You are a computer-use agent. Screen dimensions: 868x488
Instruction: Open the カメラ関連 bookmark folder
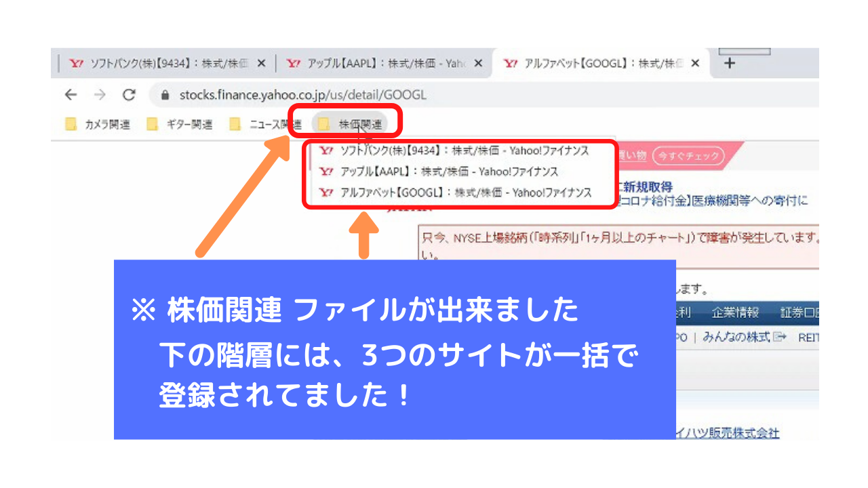(x=98, y=124)
